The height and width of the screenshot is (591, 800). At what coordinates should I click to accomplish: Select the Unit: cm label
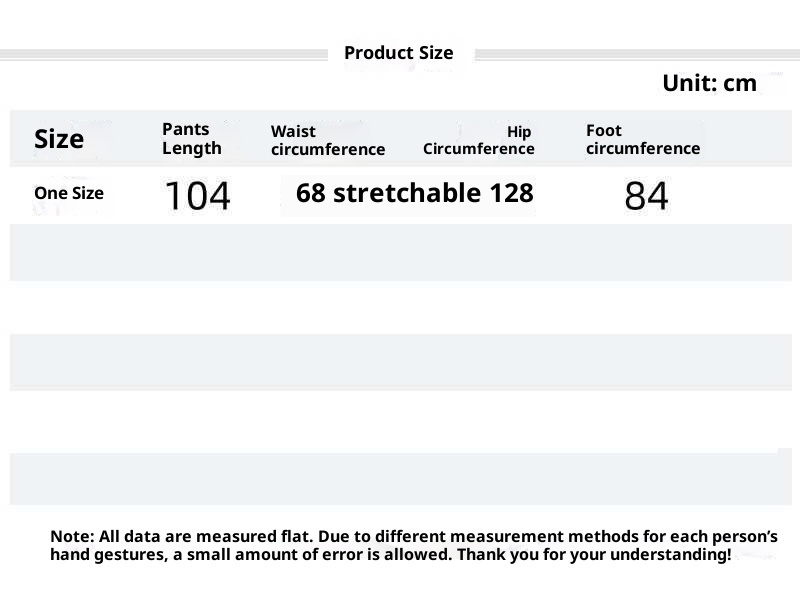point(709,84)
